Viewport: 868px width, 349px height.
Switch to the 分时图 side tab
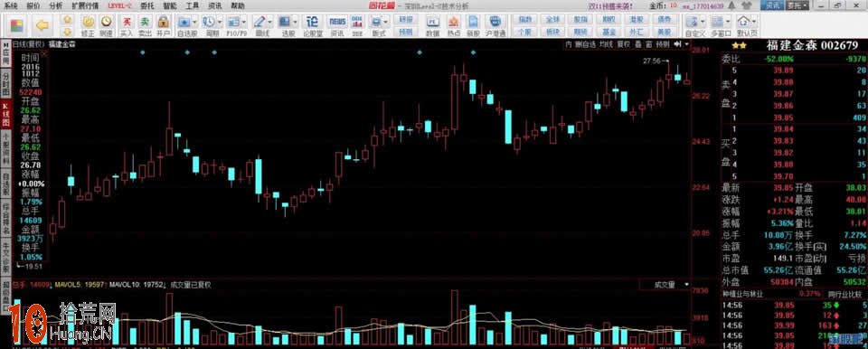pyautogui.click(x=5, y=82)
